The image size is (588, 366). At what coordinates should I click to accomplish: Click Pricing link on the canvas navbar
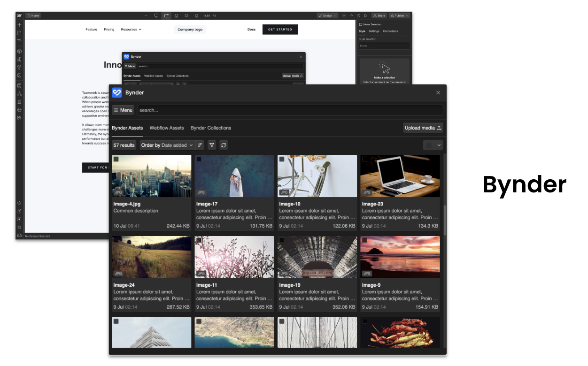[109, 30]
